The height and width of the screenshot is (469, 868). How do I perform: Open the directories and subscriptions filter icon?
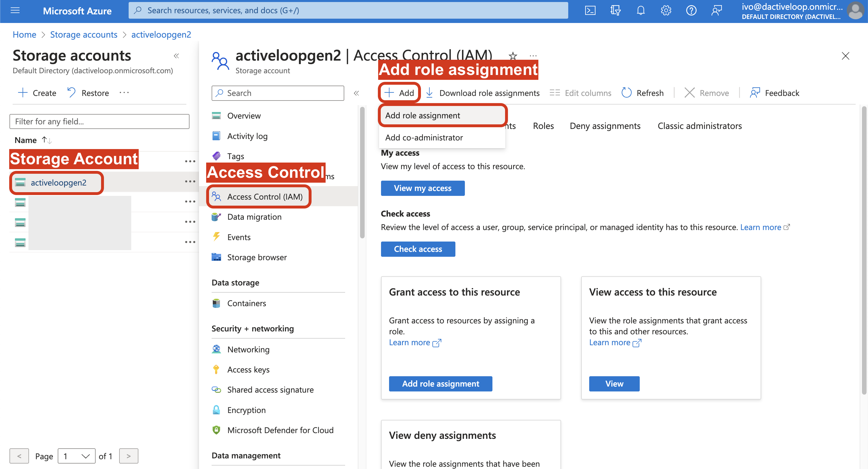pos(615,10)
